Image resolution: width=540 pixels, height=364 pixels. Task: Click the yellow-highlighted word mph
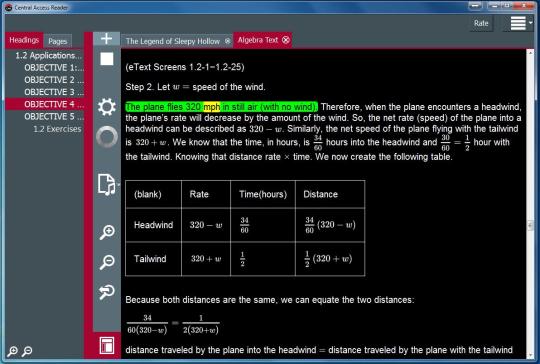[211, 107]
